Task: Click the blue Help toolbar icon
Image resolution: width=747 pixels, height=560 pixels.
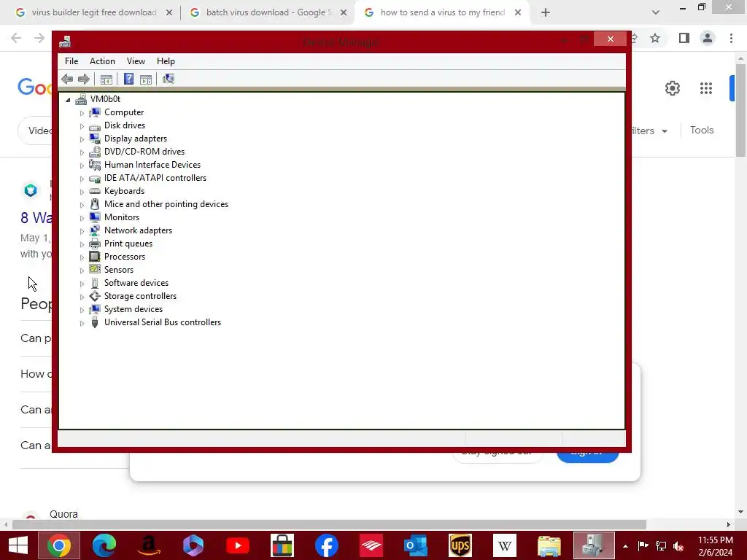Action: click(x=128, y=79)
